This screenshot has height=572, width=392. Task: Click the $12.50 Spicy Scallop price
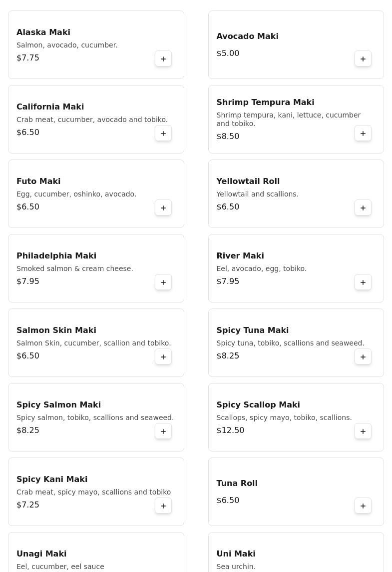click(230, 430)
